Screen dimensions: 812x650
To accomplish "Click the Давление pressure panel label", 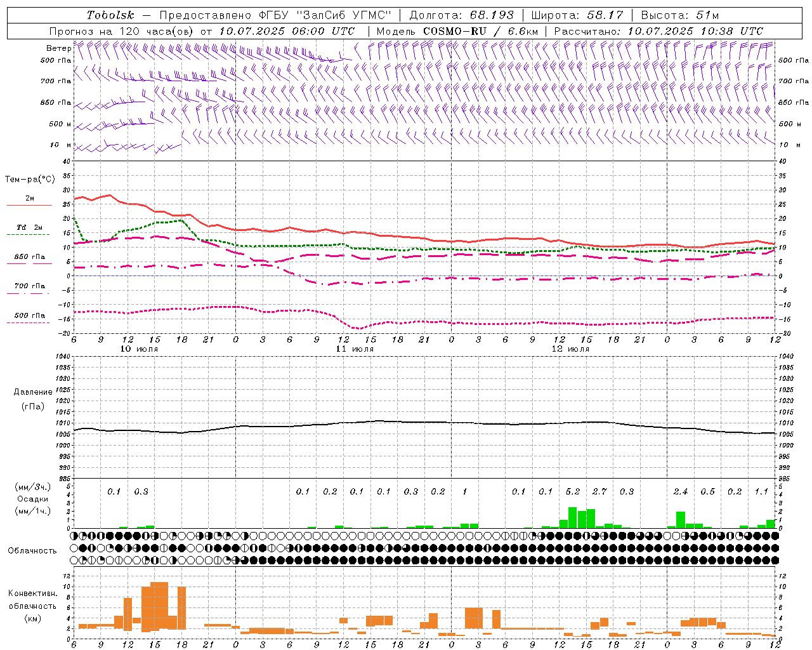I will (x=33, y=392).
